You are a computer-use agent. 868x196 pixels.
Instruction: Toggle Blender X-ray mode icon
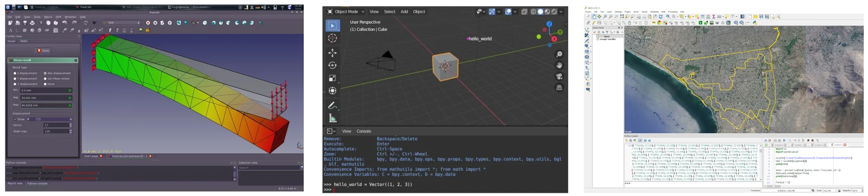point(524,11)
